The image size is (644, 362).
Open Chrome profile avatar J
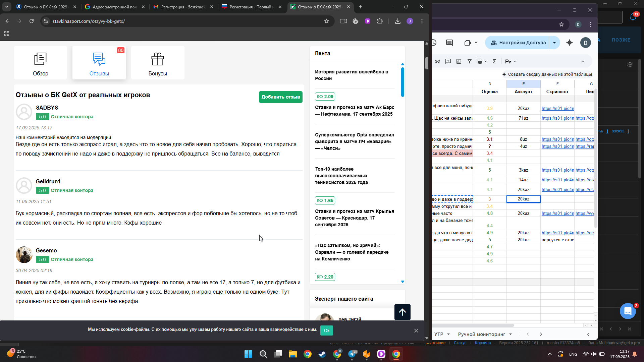[x=410, y=21]
